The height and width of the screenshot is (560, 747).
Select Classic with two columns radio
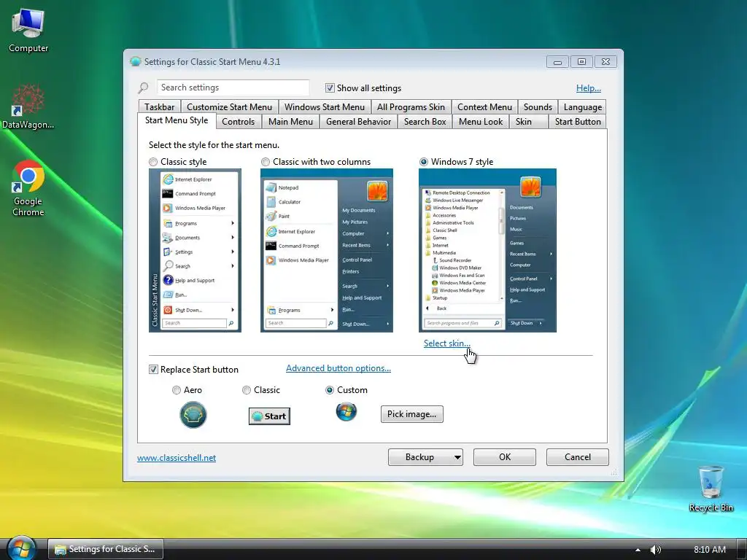tap(266, 162)
